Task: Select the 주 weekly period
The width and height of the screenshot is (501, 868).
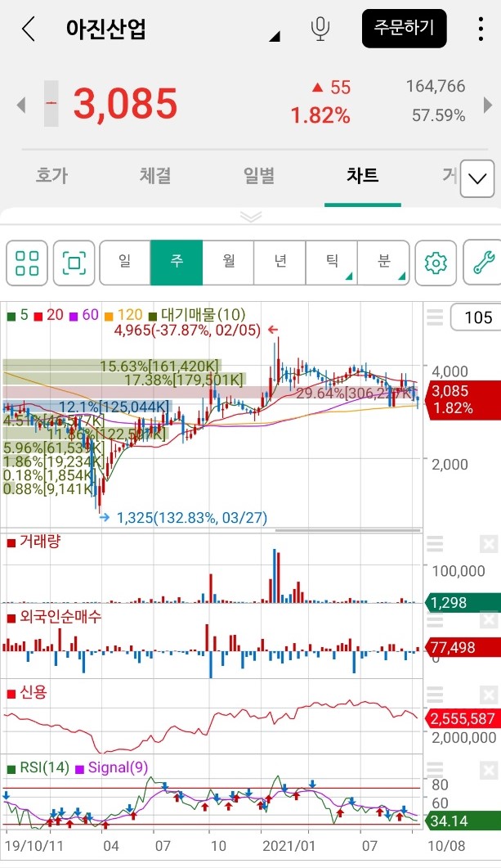Action: tap(177, 263)
